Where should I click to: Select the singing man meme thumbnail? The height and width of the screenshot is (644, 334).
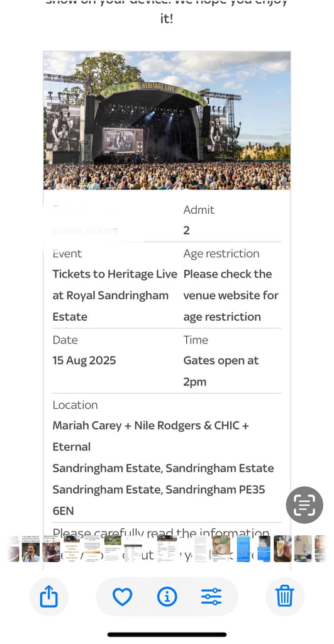(x=31, y=548)
